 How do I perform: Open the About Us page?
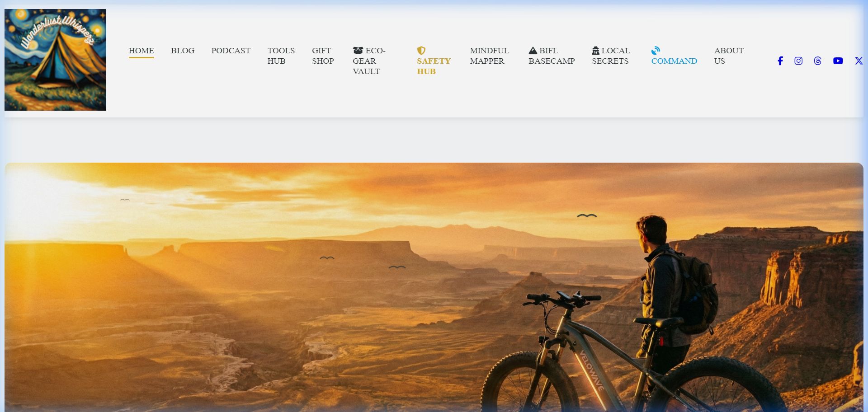point(729,56)
